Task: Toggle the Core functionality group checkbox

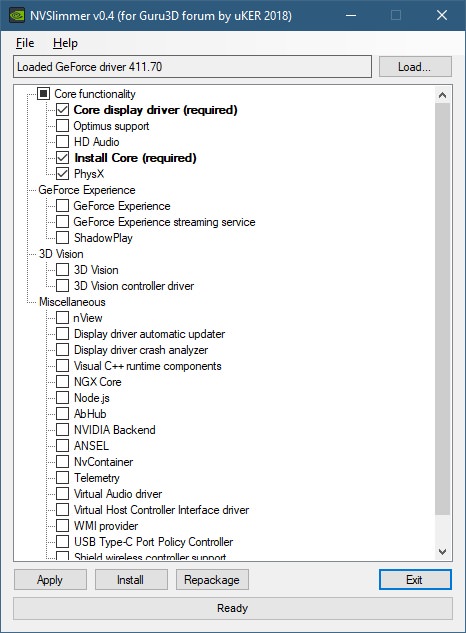Action: tap(43, 94)
